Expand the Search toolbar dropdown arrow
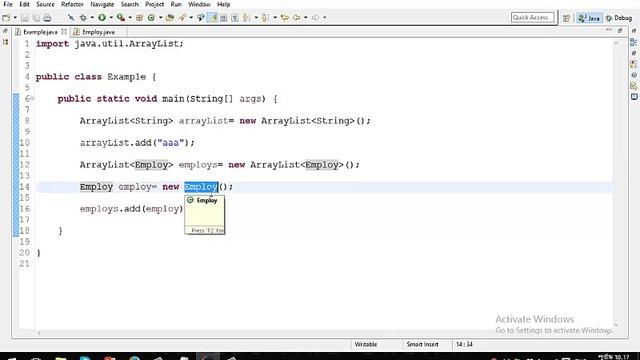Screen dimensions: 640x360 [191, 18]
